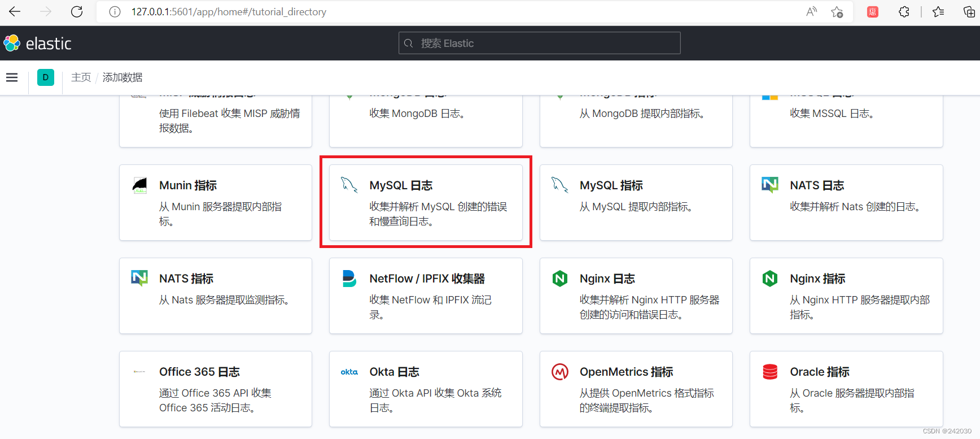The height and width of the screenshot is (439, 980).
Task: Open the Oracle 指标 card title
Action: pos(820,372)
